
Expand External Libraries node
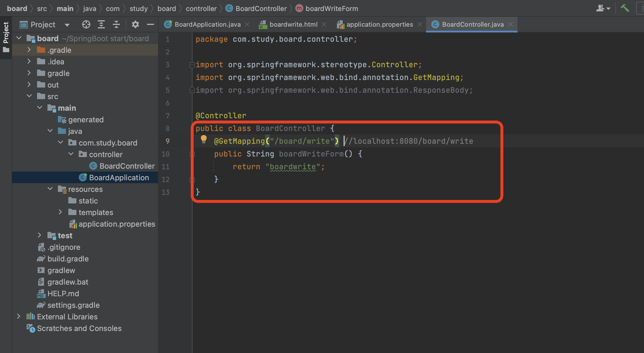[x=19, y=316]
